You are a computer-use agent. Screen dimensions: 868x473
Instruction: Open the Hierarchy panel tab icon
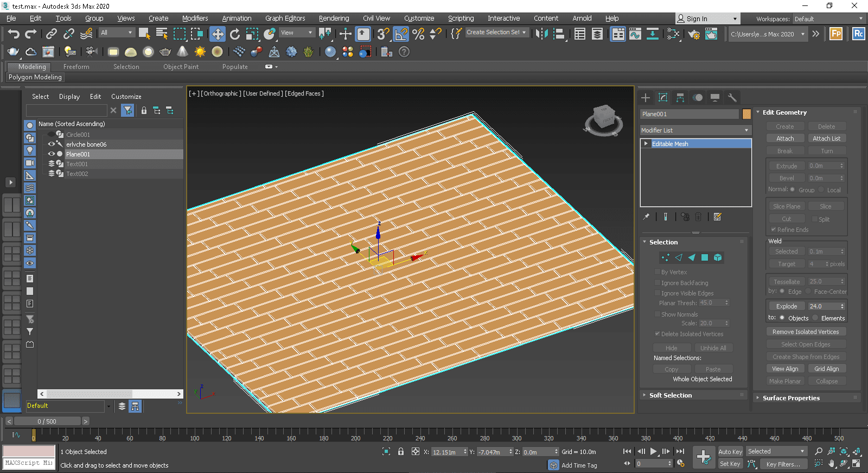[x=680, y=98]
